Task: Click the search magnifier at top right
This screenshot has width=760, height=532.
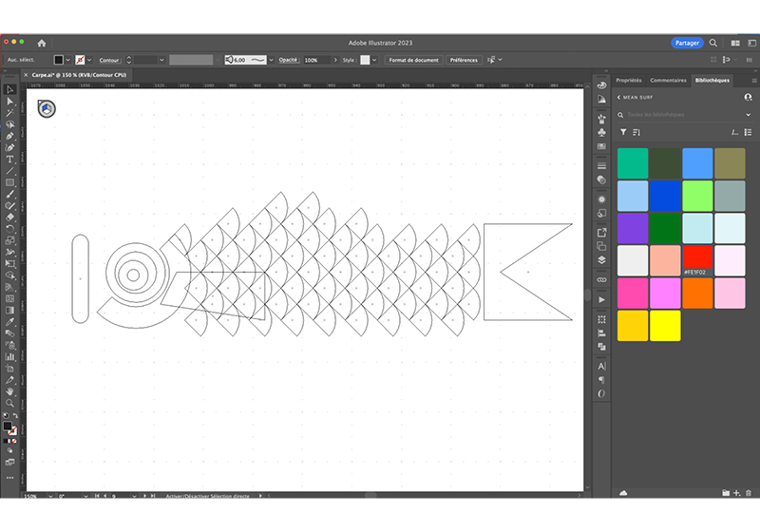Action: tap(712, 44)
